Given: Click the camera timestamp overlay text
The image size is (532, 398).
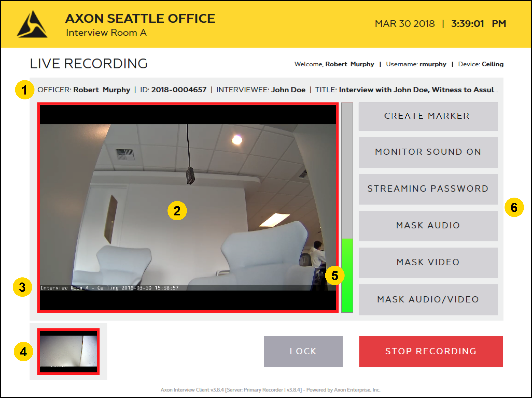Looking at the screenshot, I should click(x=109, y=288).
